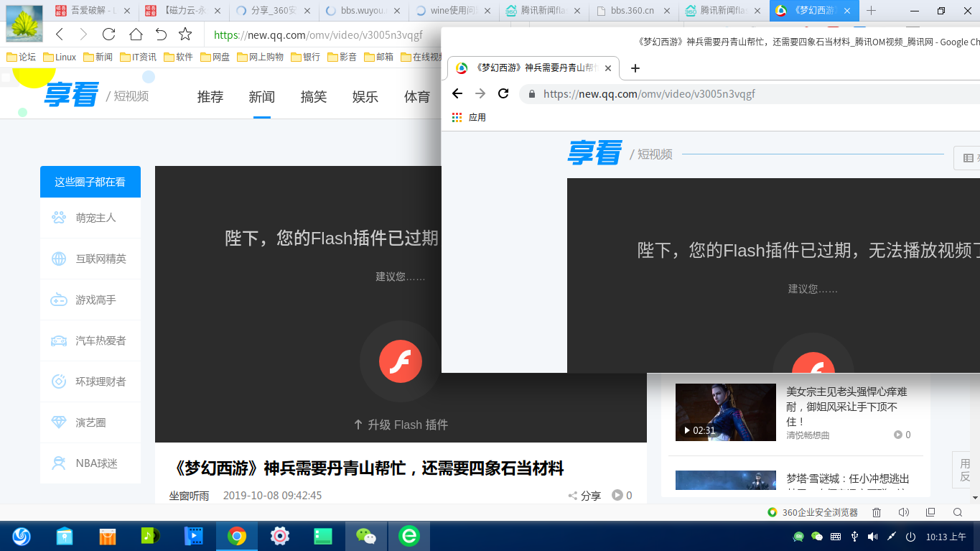The height and width of the screenshot is (551, 980).
Task: Click the diamond icon for 演艺圈
Action: [x=59, y=422]
